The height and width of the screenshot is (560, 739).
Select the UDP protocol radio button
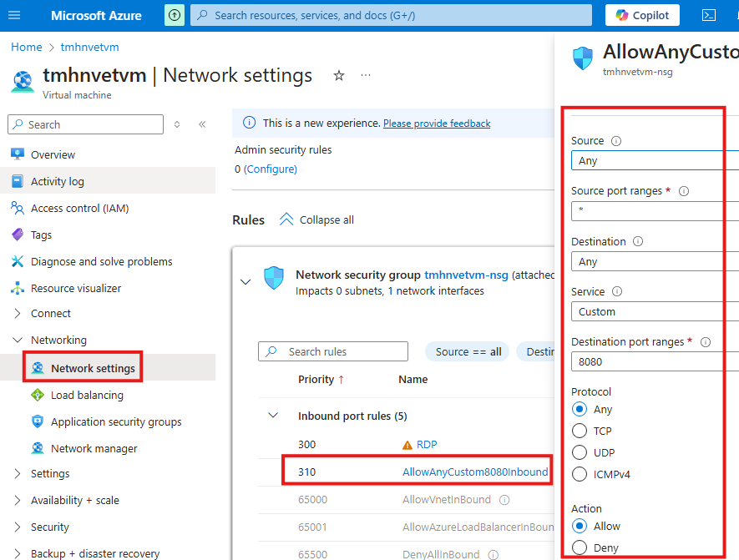tap(580, 452)
